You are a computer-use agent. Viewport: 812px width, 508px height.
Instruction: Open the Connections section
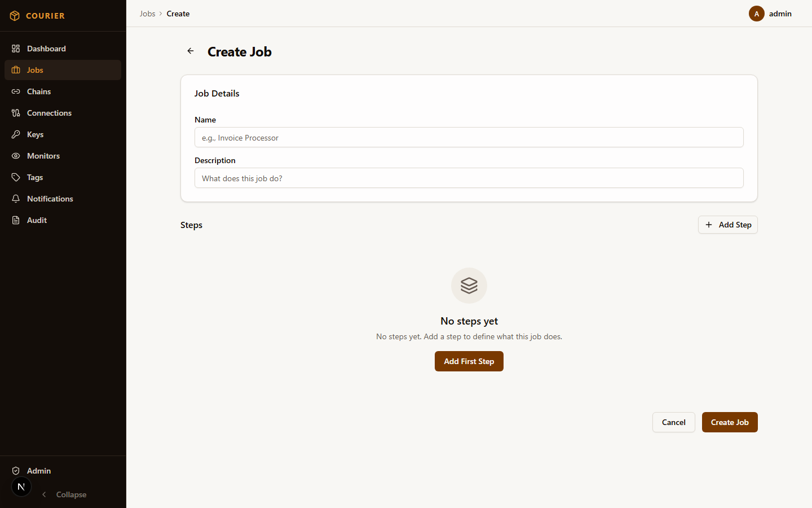49,113
